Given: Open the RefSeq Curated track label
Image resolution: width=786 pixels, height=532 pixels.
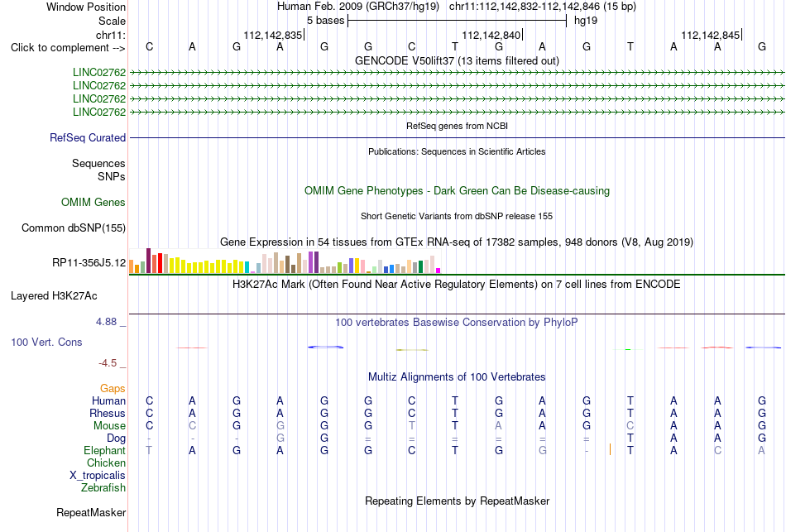Looking at the screenshot, I should [x=88, y=137].
